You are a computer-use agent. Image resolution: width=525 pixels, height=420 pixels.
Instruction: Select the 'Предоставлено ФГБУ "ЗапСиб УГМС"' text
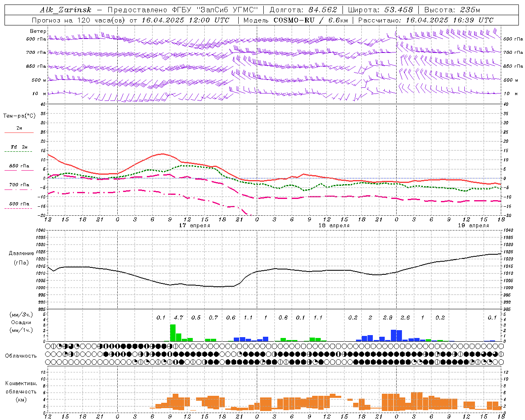pos(182,10)
